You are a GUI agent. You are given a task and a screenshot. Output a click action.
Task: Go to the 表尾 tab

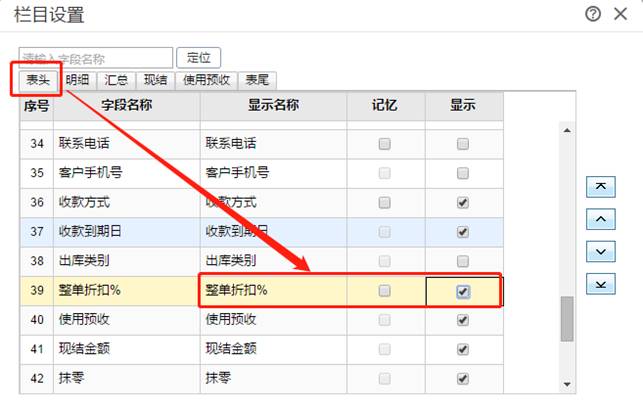(x=258, y=81)
